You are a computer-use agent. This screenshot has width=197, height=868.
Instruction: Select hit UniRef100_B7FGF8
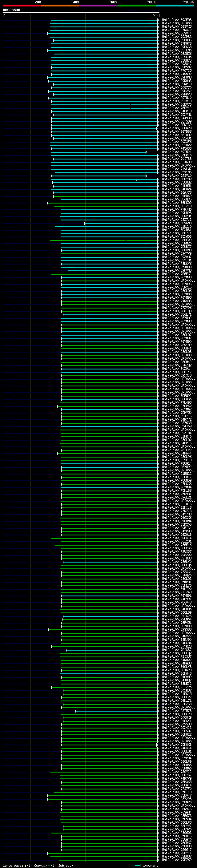tap(176, 43)
